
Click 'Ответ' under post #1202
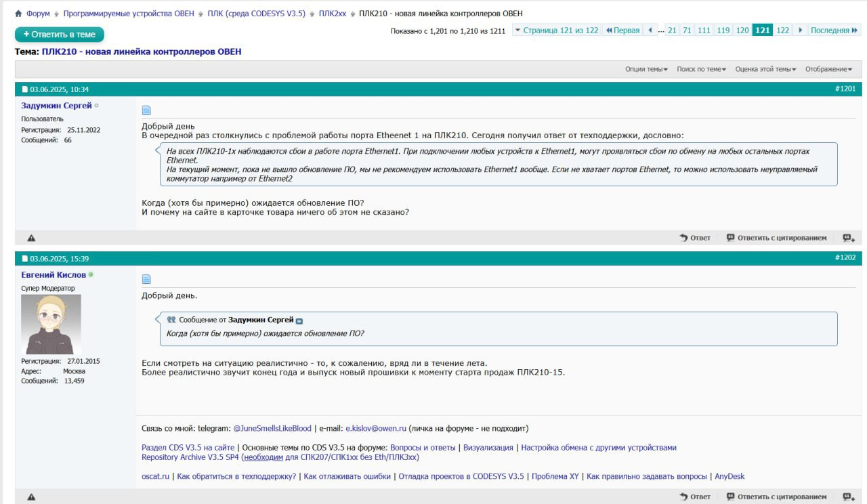[695, 497]
